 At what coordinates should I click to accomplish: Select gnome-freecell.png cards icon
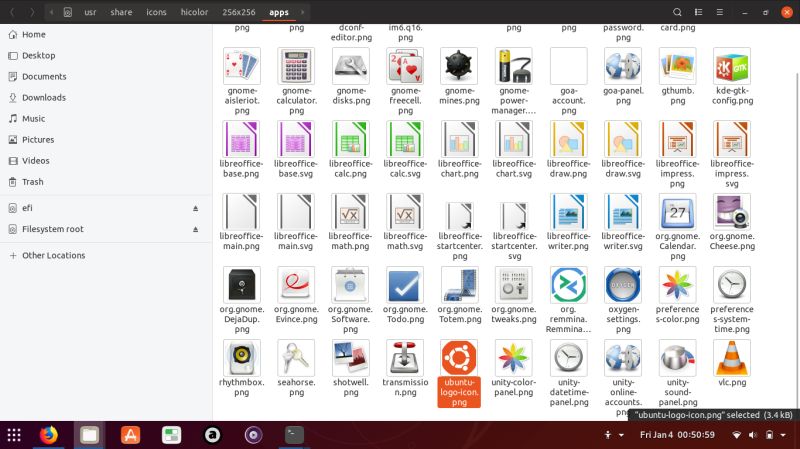coord(405,66)
